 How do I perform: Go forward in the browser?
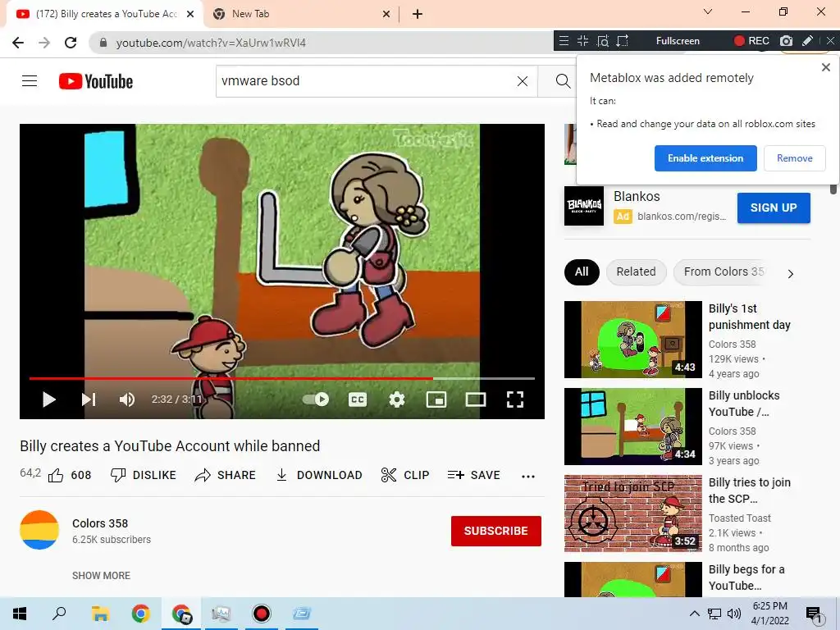point(44,43)
